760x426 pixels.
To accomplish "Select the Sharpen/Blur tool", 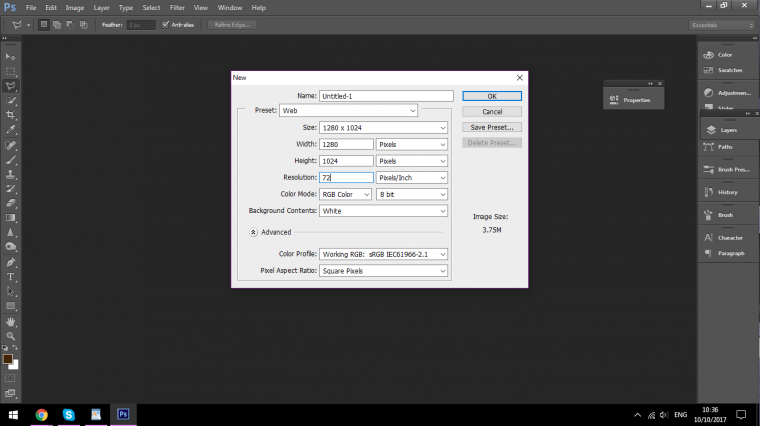I will click(x=10, y=232).
